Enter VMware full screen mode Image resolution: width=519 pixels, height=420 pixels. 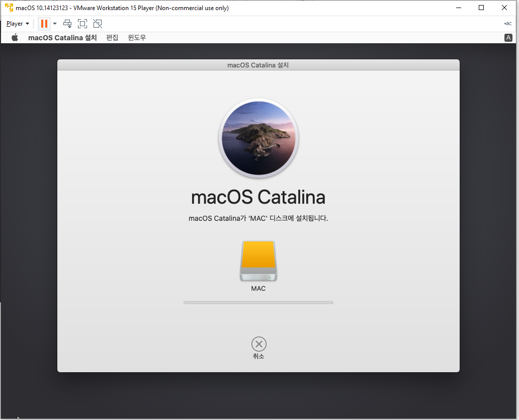click(x=82, y=24)
